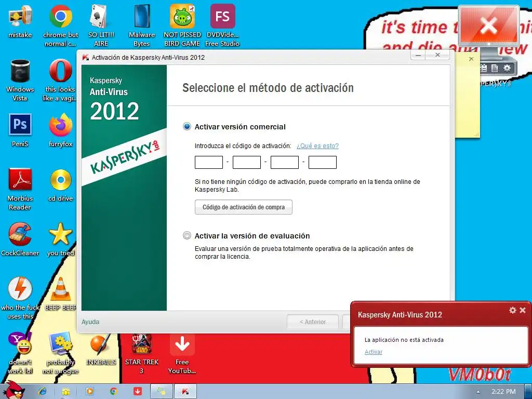Open the 'Free YouTub...' download icon

[182, 353]
